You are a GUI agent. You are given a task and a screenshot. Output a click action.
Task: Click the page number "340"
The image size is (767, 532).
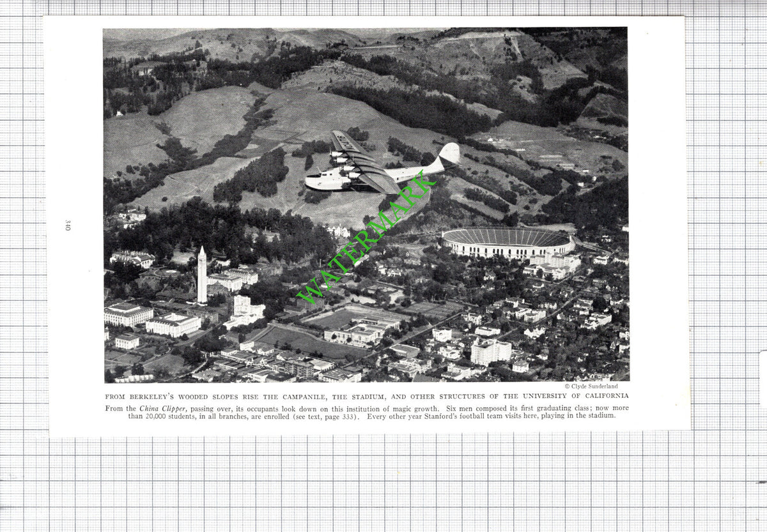click(x=67, y=225)
